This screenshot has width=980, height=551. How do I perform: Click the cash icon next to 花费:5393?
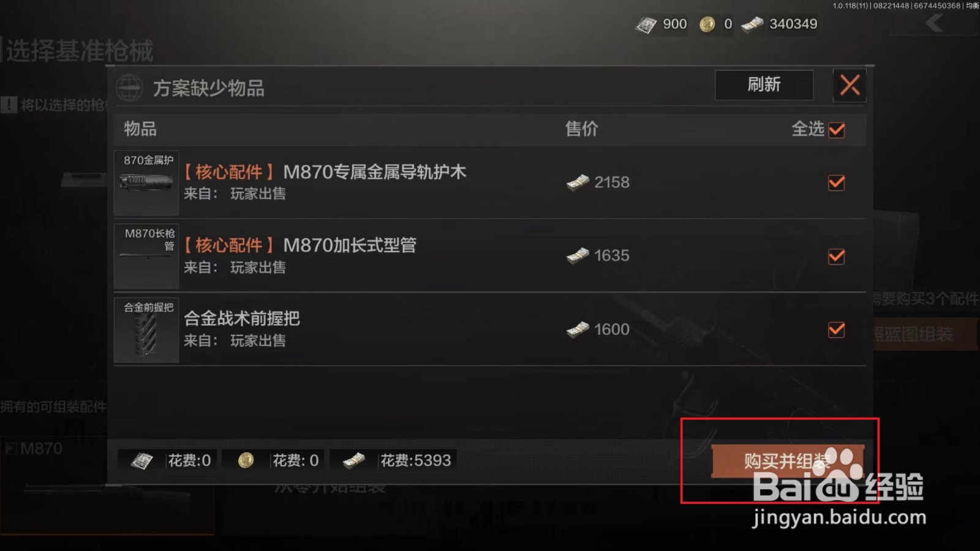coord(353,460)
